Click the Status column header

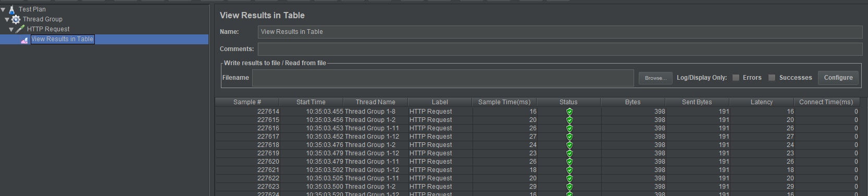point(568,102)
